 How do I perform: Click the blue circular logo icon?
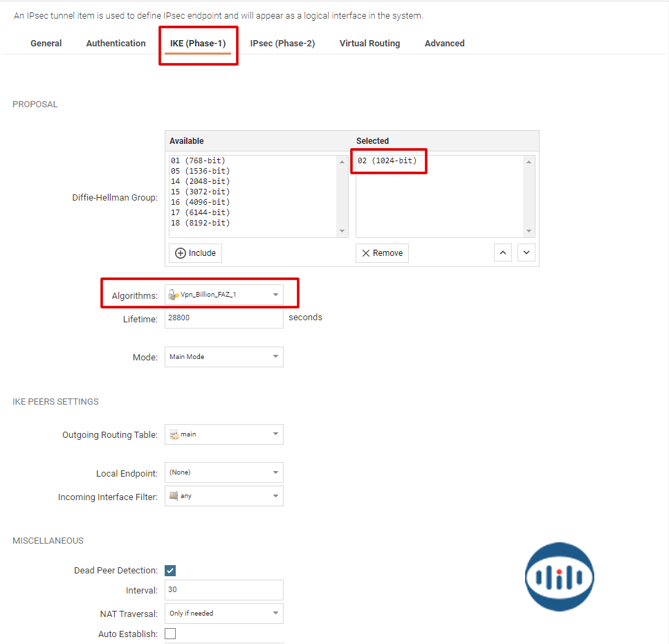559,576
